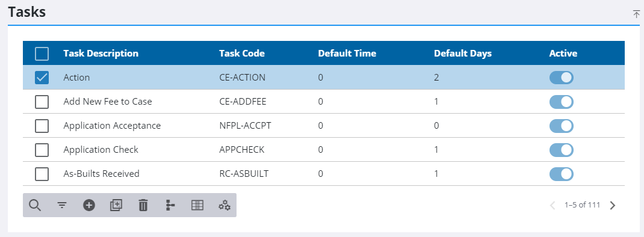
Task: Sort by Default Days column header
Action: pos(463,54)
